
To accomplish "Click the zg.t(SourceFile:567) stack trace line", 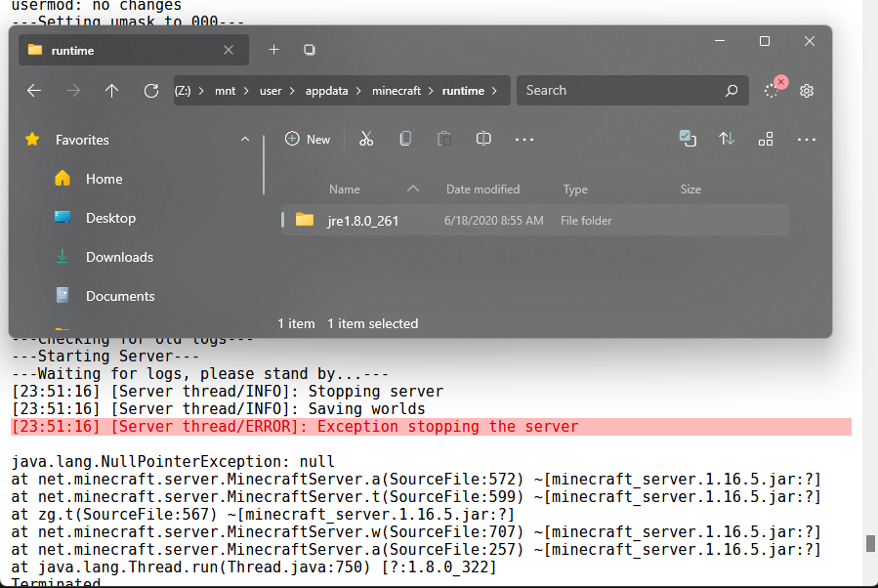I will click(x=263, y=515).
